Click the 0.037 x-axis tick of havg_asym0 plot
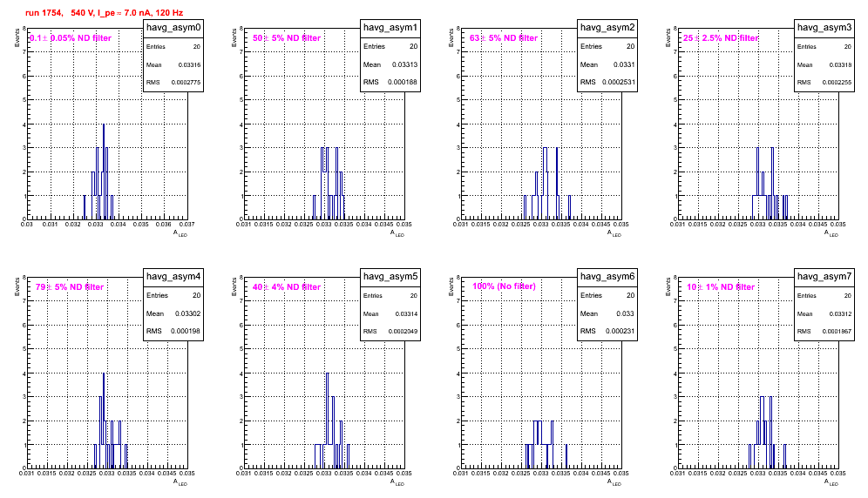 [x=186, y=225]
